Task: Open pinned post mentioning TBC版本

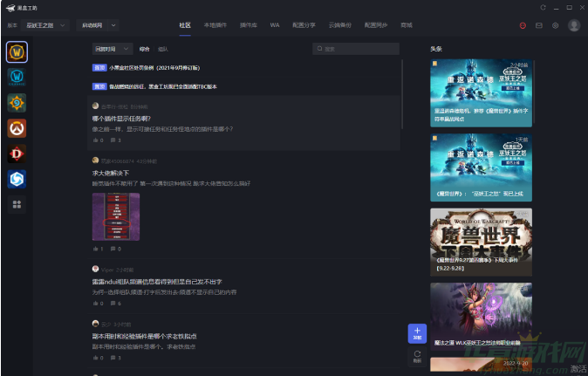Action: [x=163, y=86]
